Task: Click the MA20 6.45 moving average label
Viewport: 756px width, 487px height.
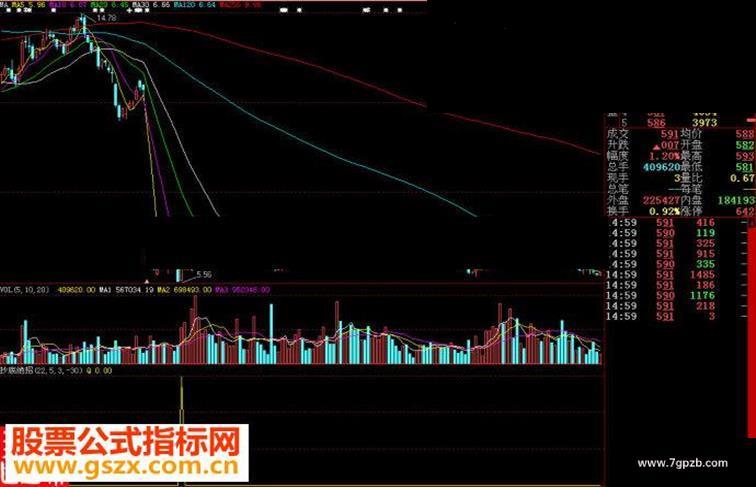Action: coord(109,5)
